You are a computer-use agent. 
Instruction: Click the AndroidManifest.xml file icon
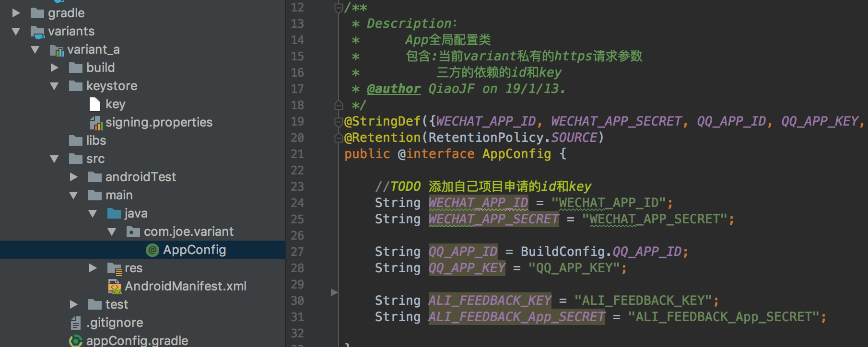(115, 286)
